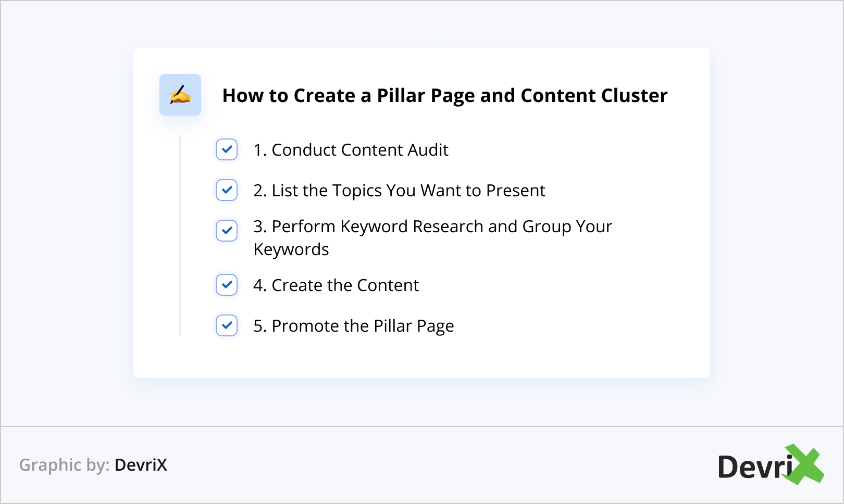
Task: Toggle checkbox for Perform Keyword Research step
Action: click(x=227, y=231)
